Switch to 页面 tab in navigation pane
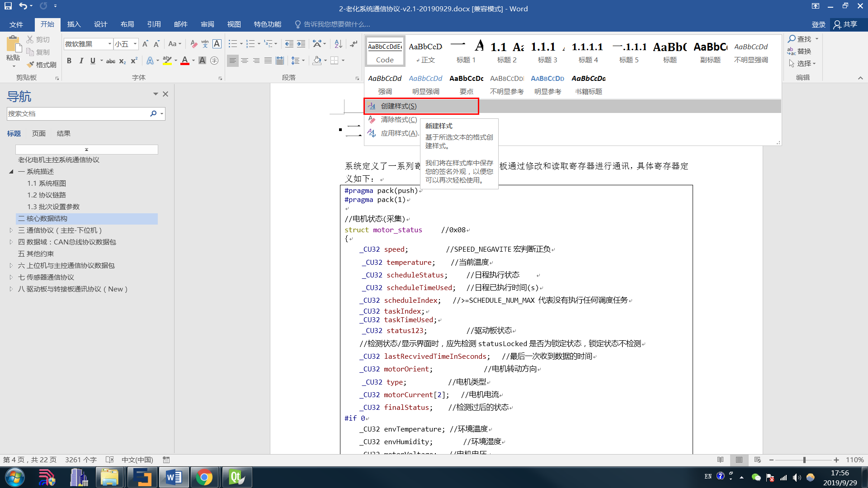 coord(39,133)
